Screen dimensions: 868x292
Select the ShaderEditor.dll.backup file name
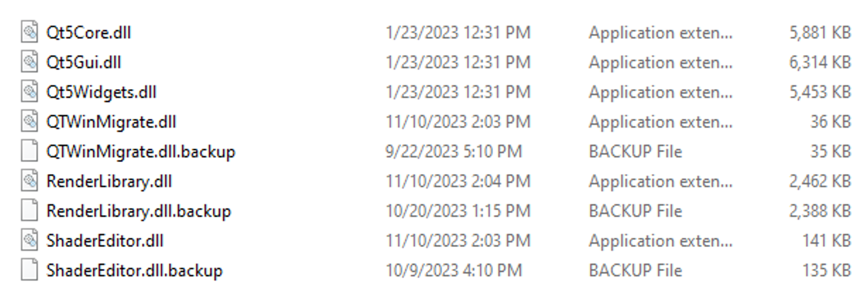coord(134,271)
